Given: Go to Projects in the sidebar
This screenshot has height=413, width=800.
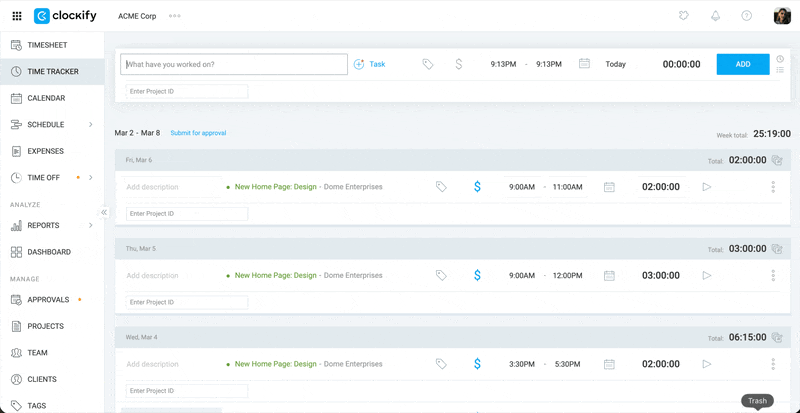Looking at the screenshot, I should point(45,326).
